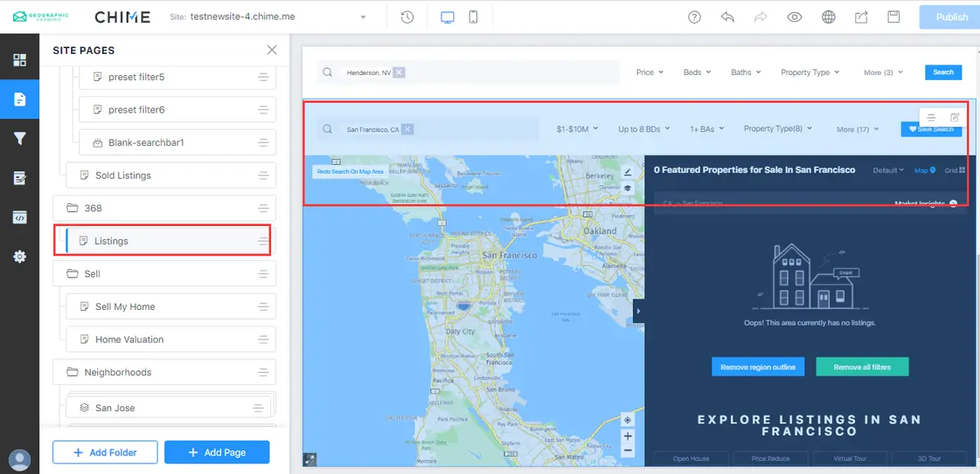Open the Baths filter dropdown
Viewport: 980px width, 474px height.
pyautogui.click(x=746, y=73)
